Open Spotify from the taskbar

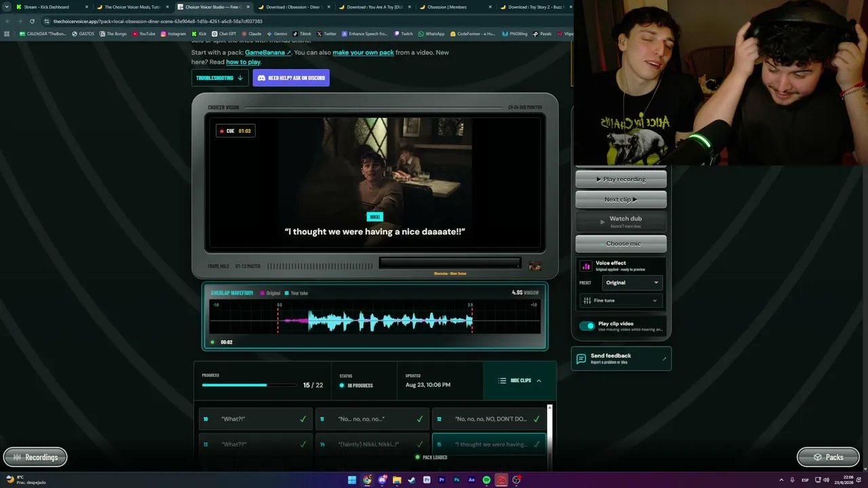[486, 480]
